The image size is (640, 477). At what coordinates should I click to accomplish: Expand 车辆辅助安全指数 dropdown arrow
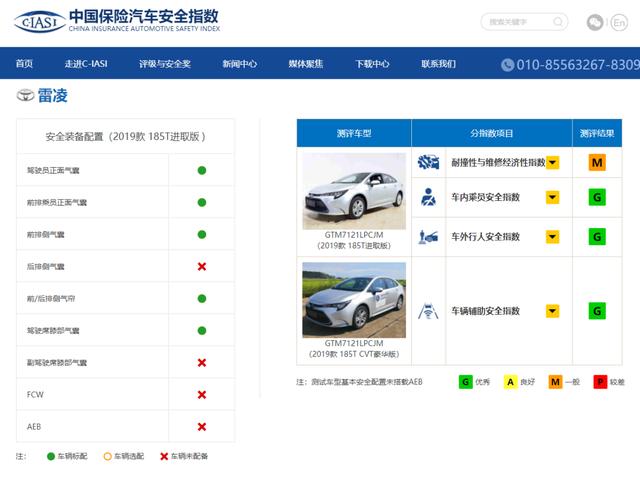point(552,311)
